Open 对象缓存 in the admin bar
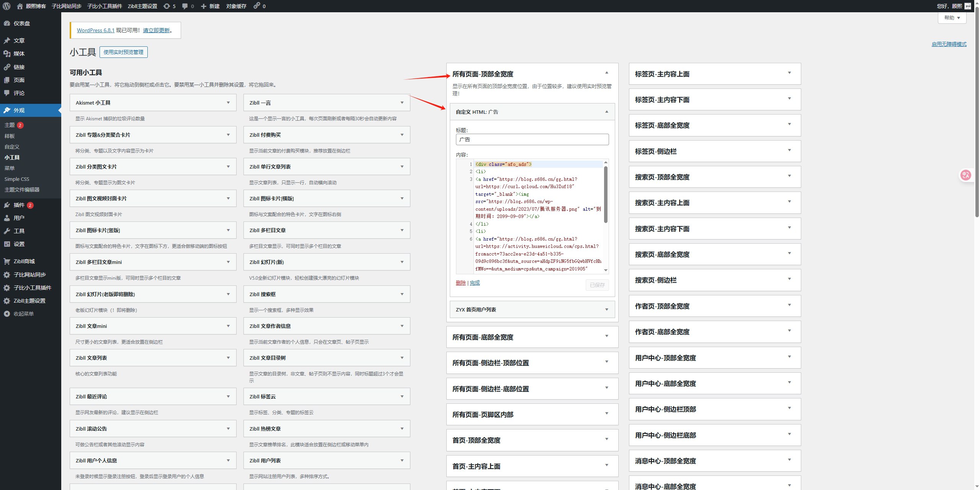The height and width of the screenshot is (490, 980). 236,6
